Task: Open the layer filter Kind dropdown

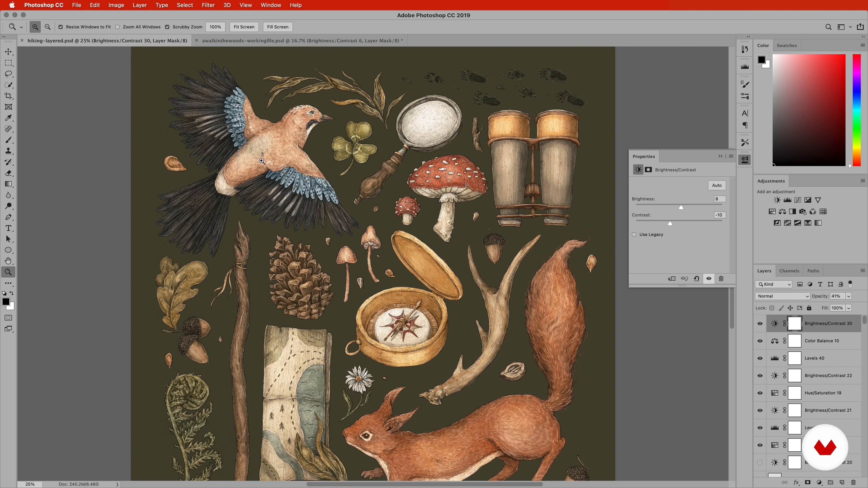Action: pyautogui.click(x=774, y=284)
